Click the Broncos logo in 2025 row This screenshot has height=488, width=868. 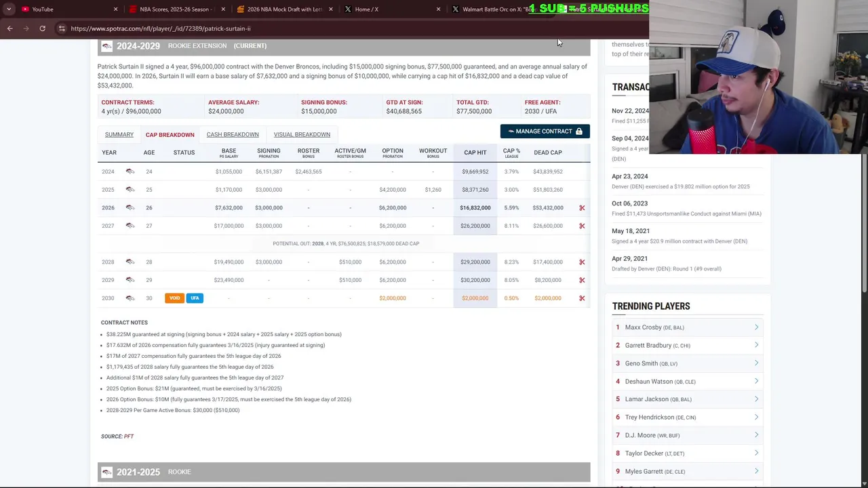[x=130, y=190]
